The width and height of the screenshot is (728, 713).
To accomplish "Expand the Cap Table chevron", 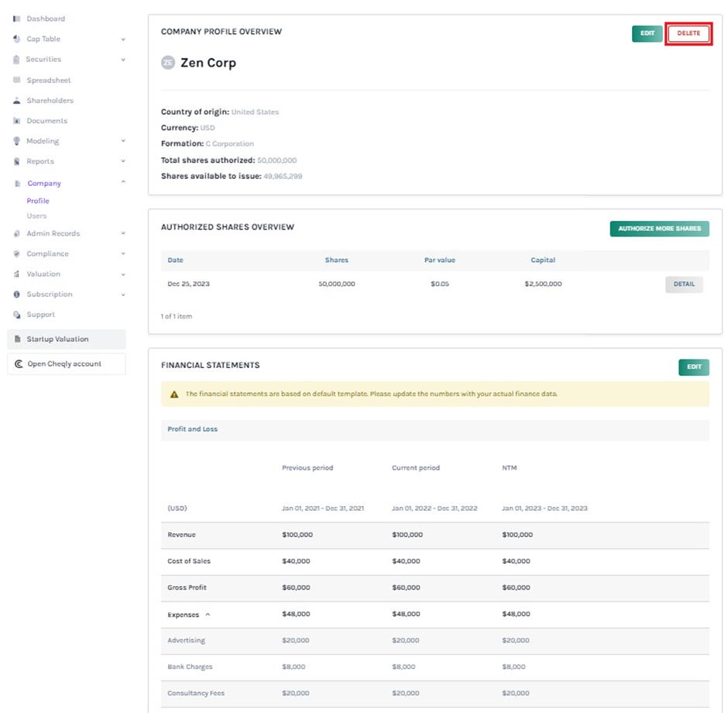I will coord(123,40).
